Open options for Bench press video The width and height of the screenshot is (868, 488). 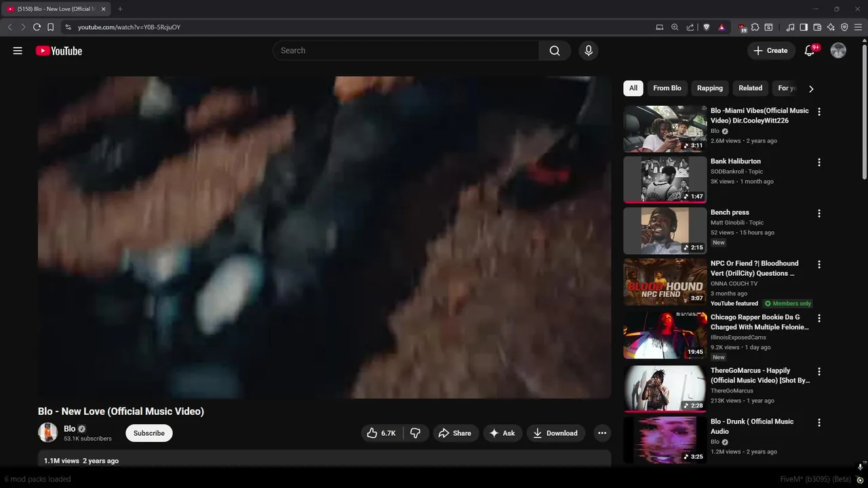819,213
